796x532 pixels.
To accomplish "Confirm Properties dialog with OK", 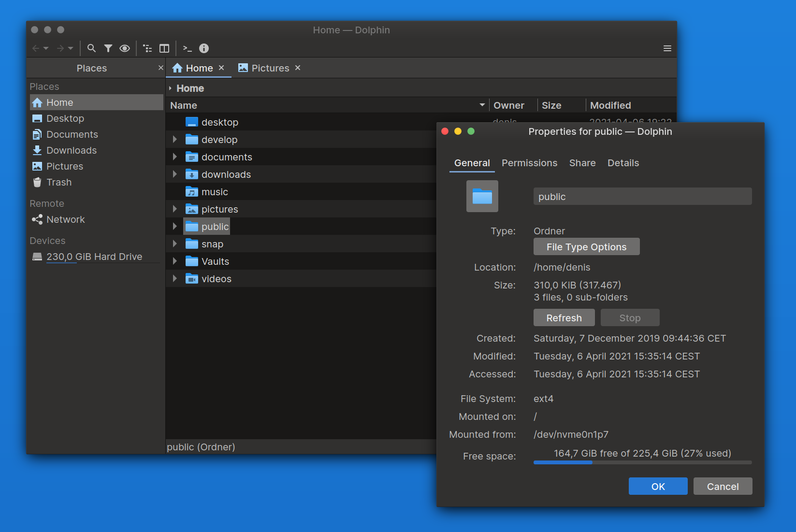I will click(x=658, y=486).
